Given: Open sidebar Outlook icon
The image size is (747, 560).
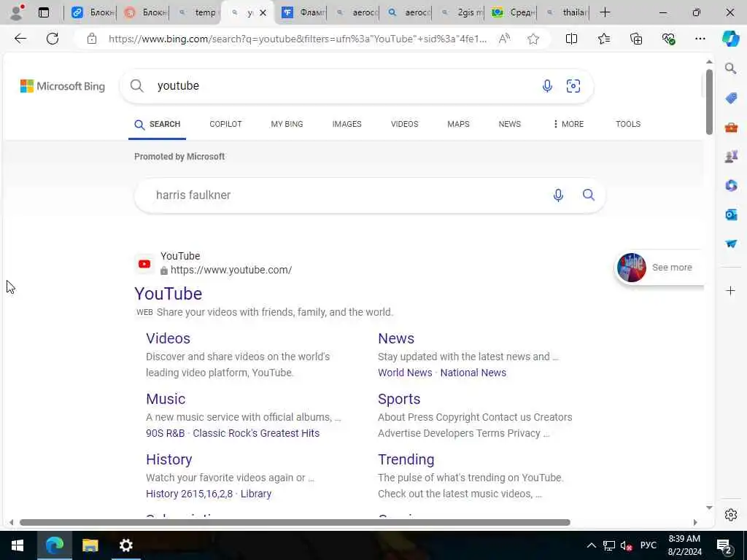Looking at the screenshot, I should (x=731, y=214).
